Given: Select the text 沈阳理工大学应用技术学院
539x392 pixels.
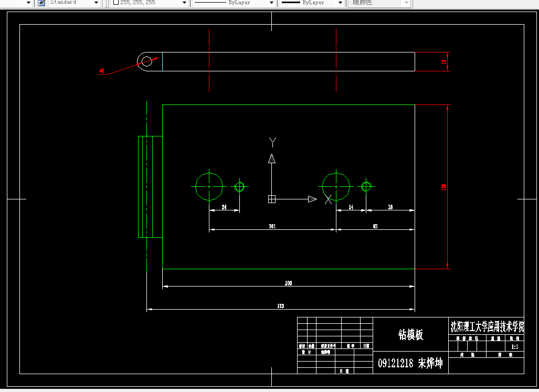Looking at the screenshot, I should click(x=488, y=327).
